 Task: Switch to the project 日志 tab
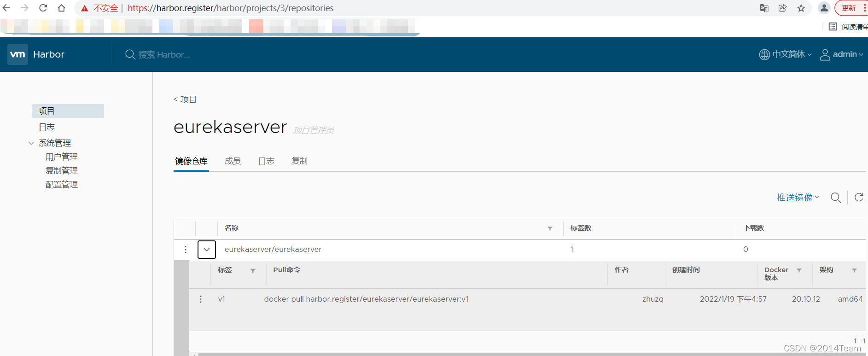tap(266, 161)
